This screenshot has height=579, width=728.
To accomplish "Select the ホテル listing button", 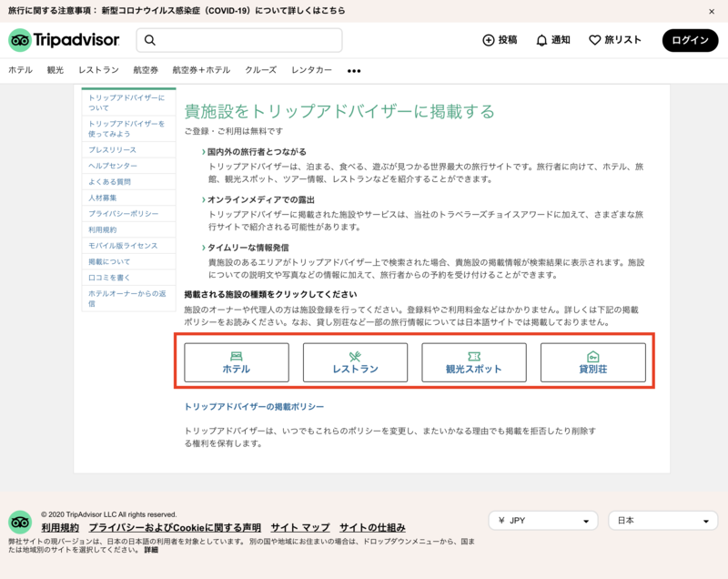I will click(x=237, y=362).
